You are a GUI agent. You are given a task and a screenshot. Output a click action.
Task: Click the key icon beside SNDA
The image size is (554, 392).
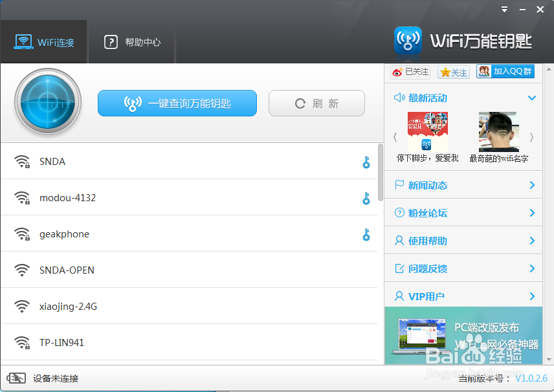(x=366, y=162)
